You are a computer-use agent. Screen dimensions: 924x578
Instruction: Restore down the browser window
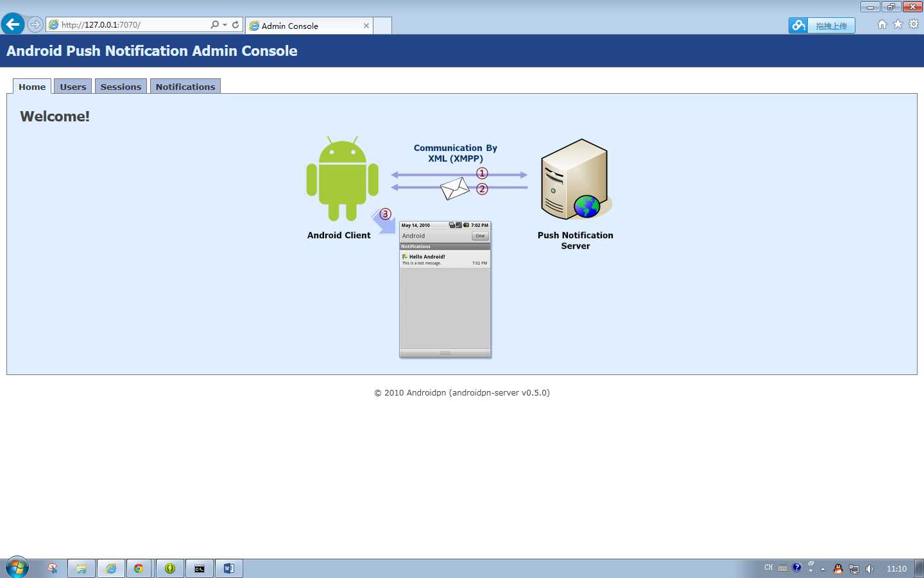point(891,7)
